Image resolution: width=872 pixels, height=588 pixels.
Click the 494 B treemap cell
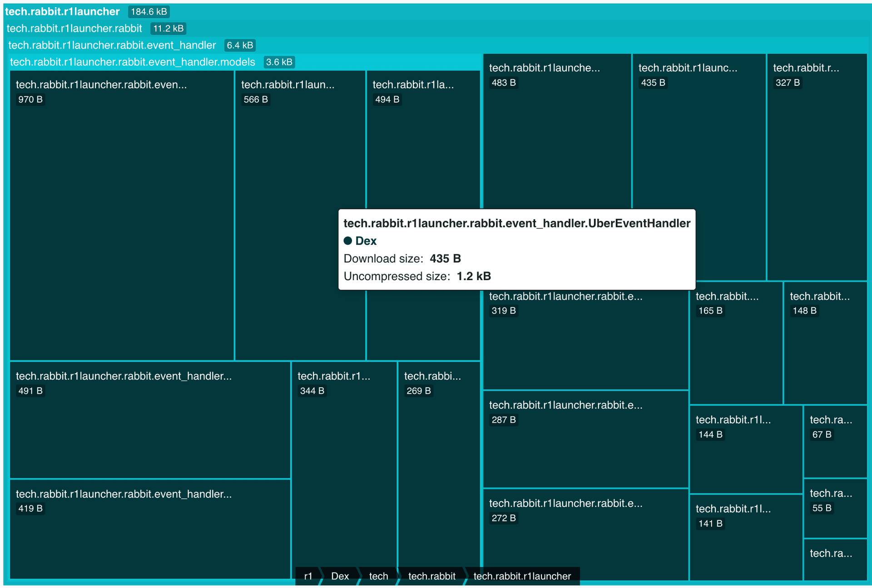pyautogui.click(x=423, y=145)
